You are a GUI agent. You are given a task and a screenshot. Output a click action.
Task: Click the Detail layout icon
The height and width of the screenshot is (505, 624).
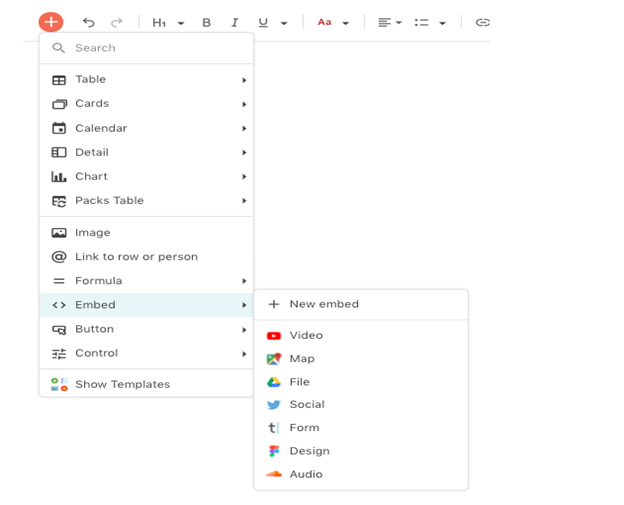pyautogui.click(x=59, y=152)
